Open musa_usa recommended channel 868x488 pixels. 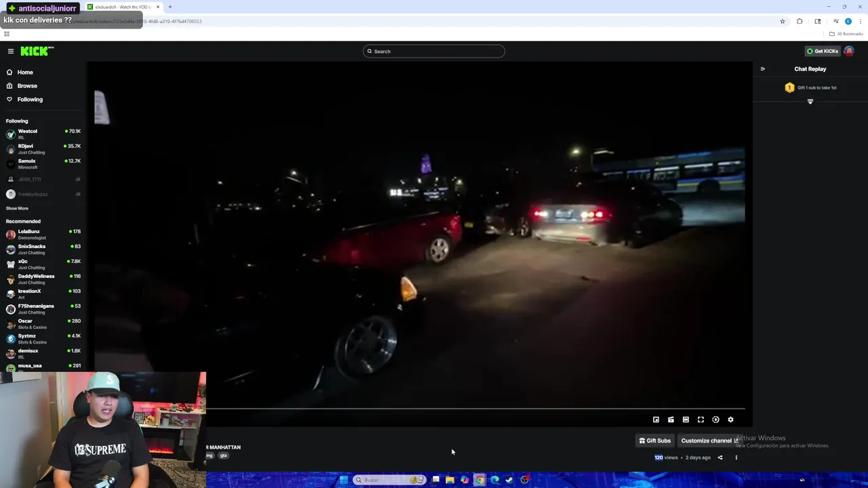(x=43, y=367)
